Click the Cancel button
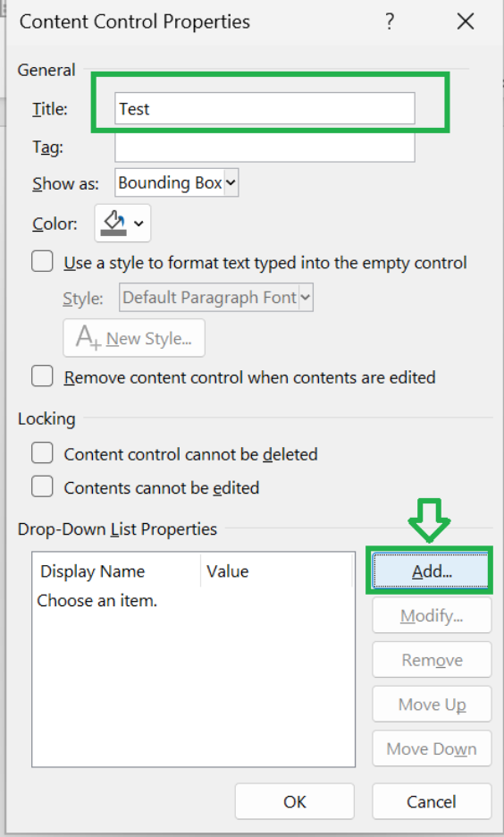The image size is (504, 837). pyautogui.click(x=432, y=801)
